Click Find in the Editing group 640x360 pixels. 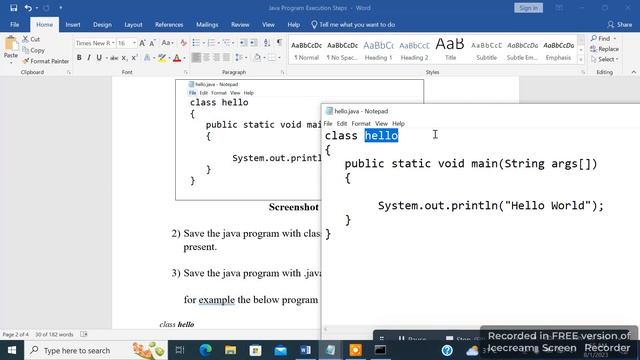tap(603, 38)
